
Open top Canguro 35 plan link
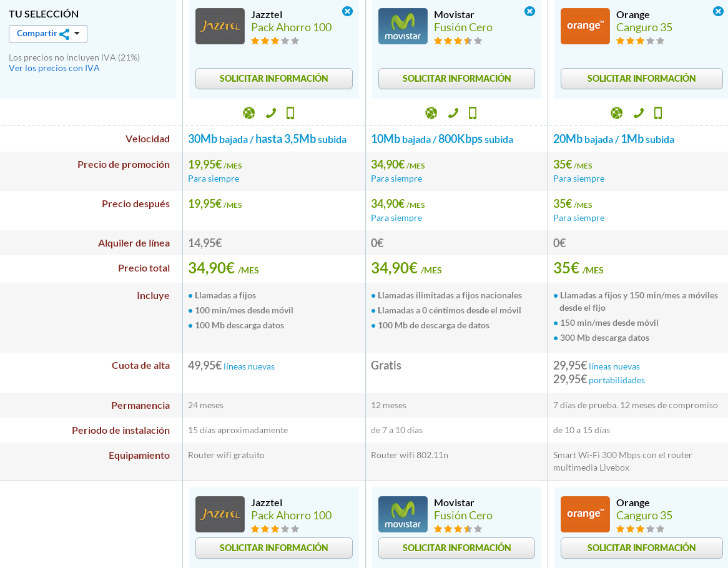(644, 27)
